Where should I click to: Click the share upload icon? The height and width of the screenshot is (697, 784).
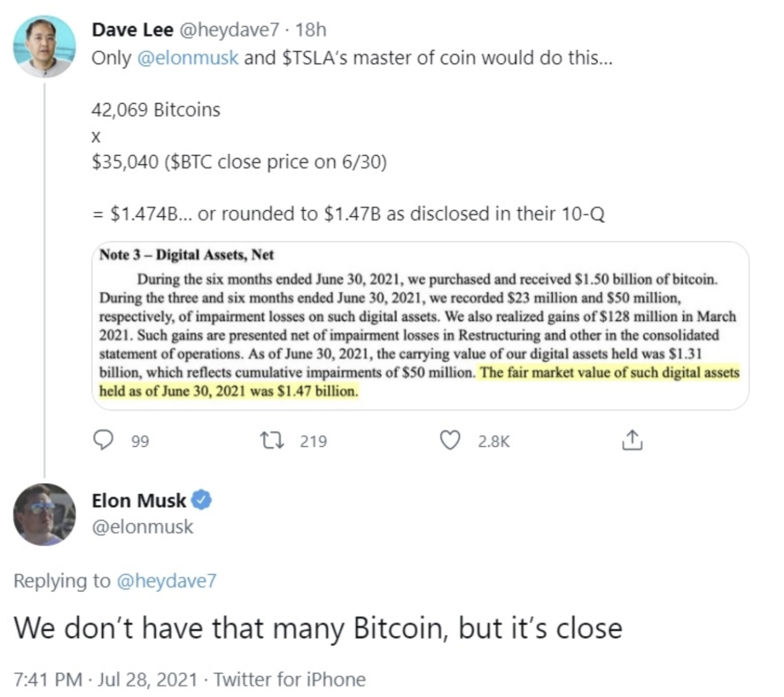[x=631, y=441]
